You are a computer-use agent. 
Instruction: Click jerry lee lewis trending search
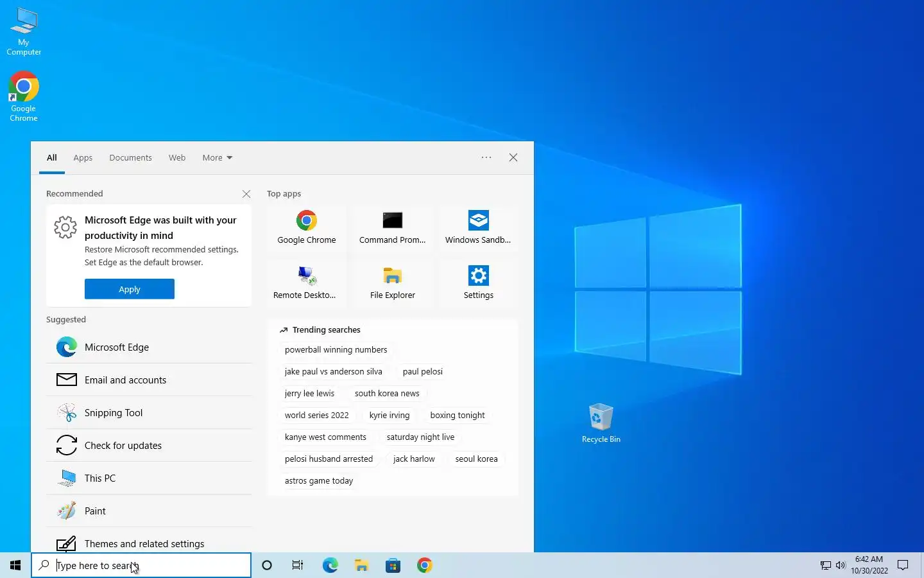coord(309,393)
